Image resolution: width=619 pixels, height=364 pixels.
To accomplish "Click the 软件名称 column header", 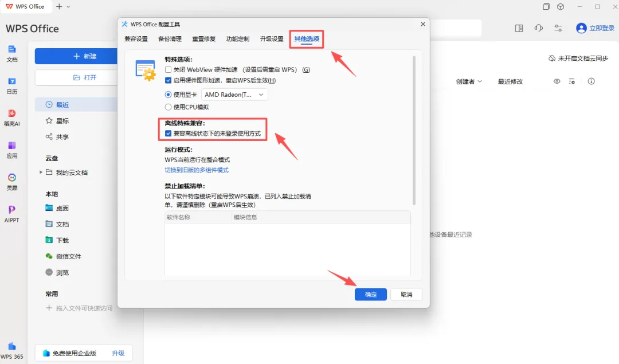I will (198, 217).
